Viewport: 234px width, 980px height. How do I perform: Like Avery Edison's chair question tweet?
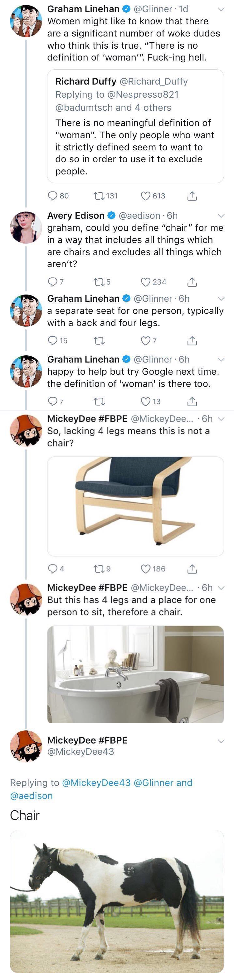click(146, 282)
